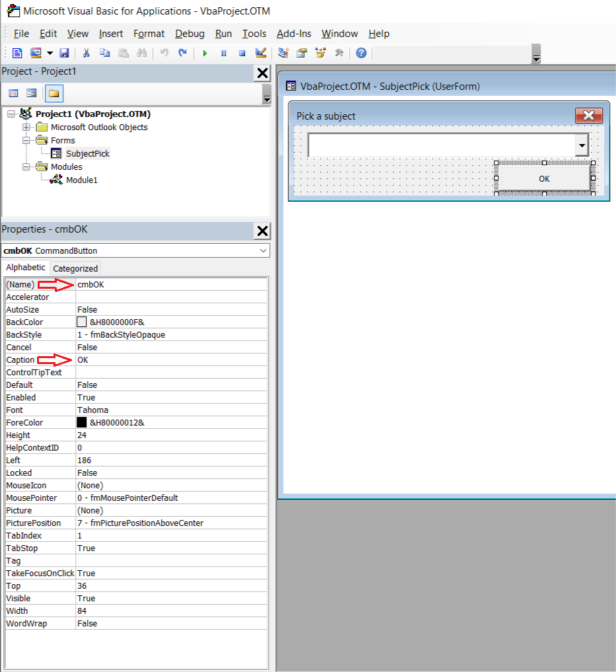Toggle Folders view in Project panel
Viewport: 616px width, 672px height.
coord(54,93)
